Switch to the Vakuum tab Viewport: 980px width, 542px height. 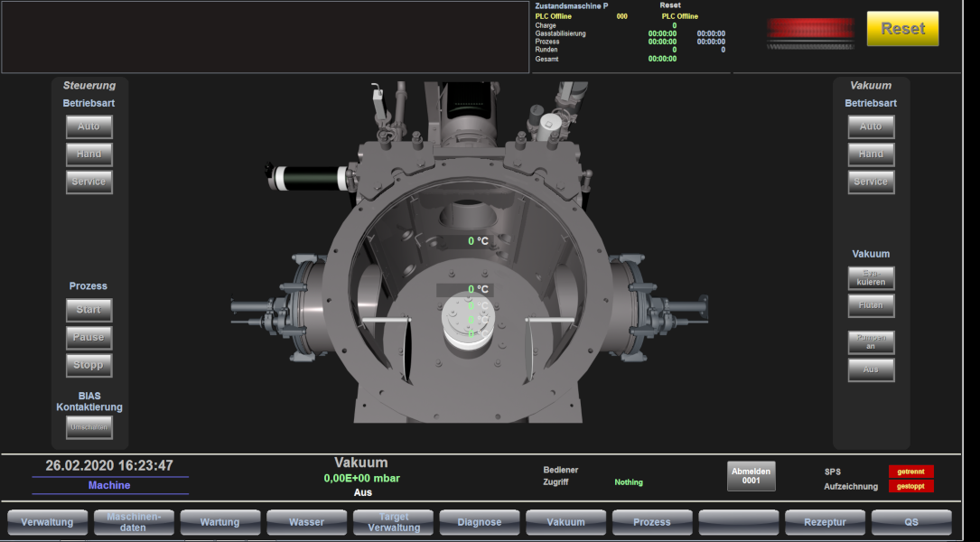[565, 522]
